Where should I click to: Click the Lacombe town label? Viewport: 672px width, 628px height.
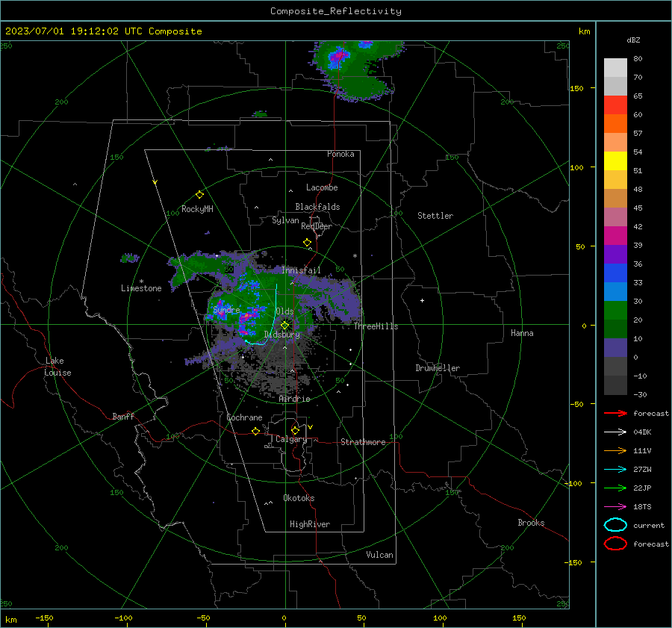click(x=322, y=187)
